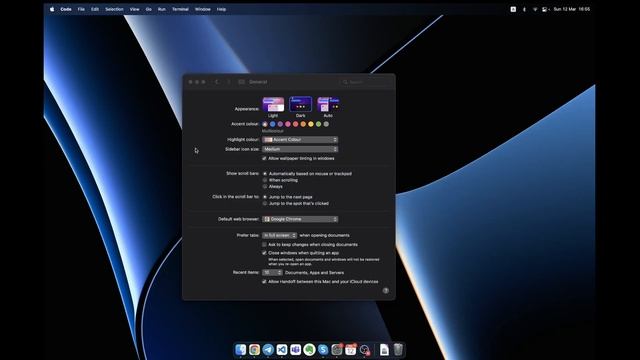Open the green chat app in the Dock

(x=309, y=350)
